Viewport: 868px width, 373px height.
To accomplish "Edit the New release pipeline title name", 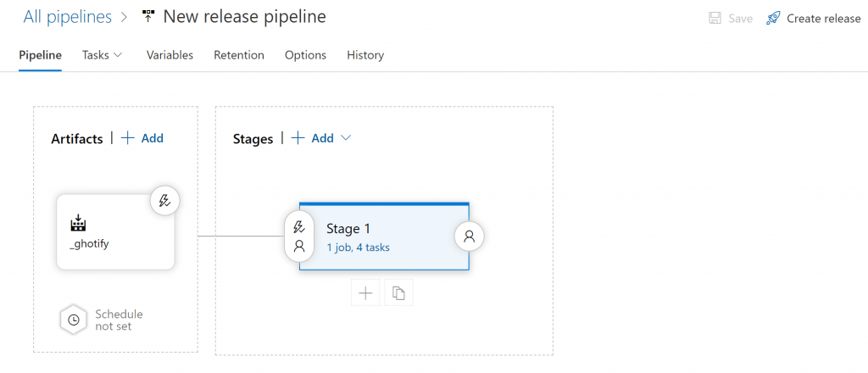I will coord(245,17).
